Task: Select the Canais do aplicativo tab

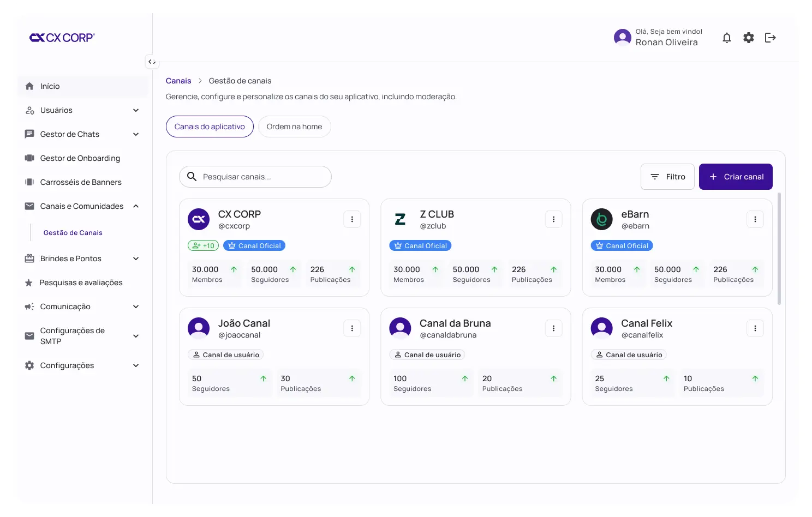Action: click(210, 126)
